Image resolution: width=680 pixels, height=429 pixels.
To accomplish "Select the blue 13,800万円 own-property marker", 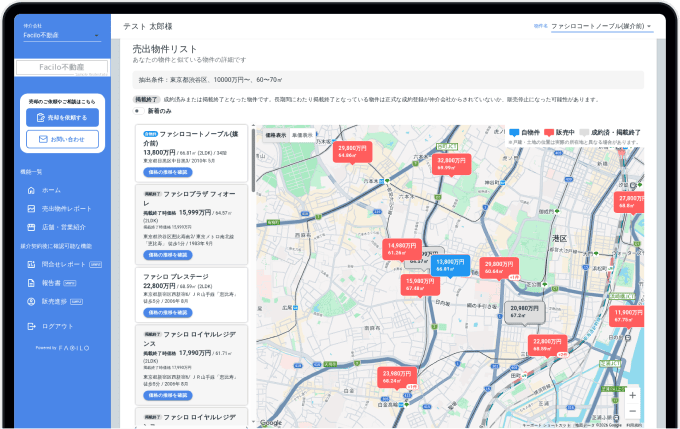I will click(x=450, y=266).
